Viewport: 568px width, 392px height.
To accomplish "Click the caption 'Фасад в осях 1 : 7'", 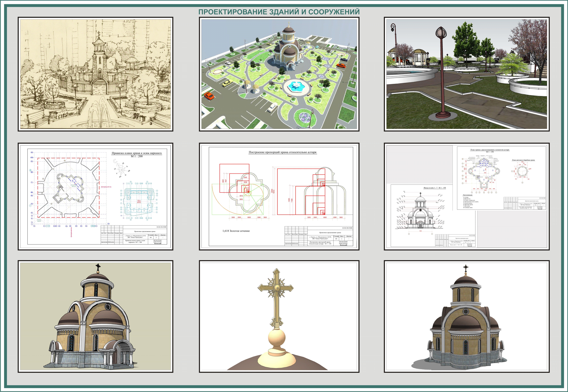I will 430,188.
